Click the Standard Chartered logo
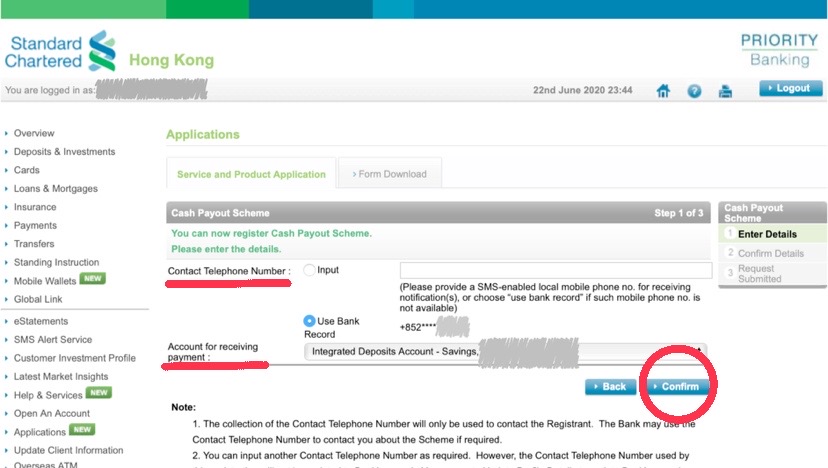828x468 pixels. coord(60,51)
